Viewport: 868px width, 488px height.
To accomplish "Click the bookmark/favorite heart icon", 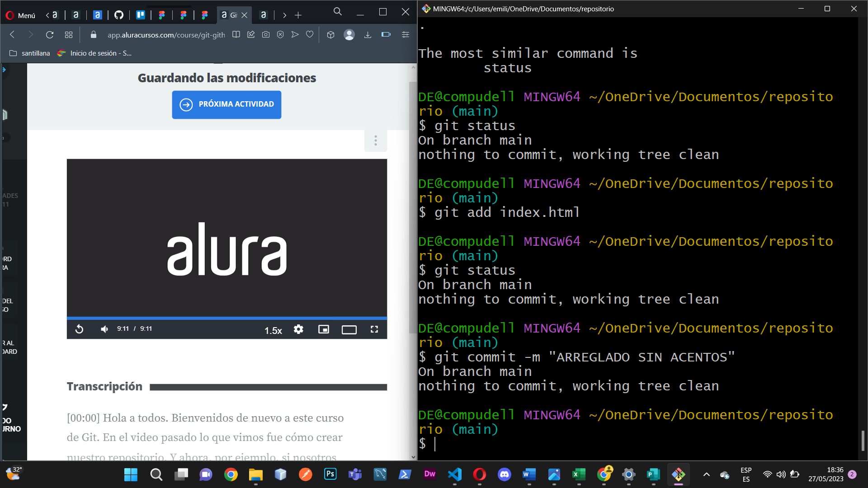I will [x=310, y=34].
